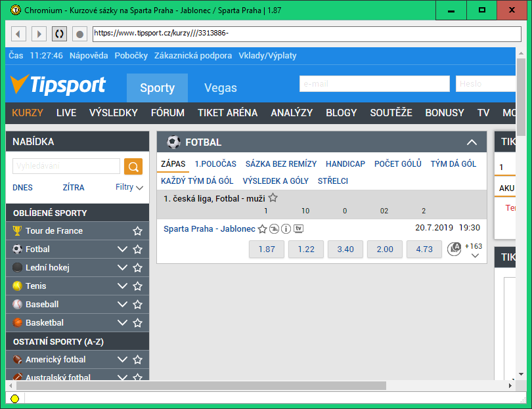Favorite the 1. česká liga competition star
This screenshot has width=532, height=409.
point(273,198)
